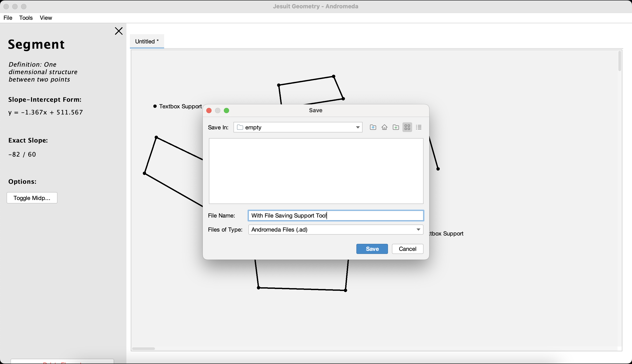Image resolution: width=632 pixels, height=364 pixels.
Task: Click the empty file list area in dialog
Action: coord(316,171)
